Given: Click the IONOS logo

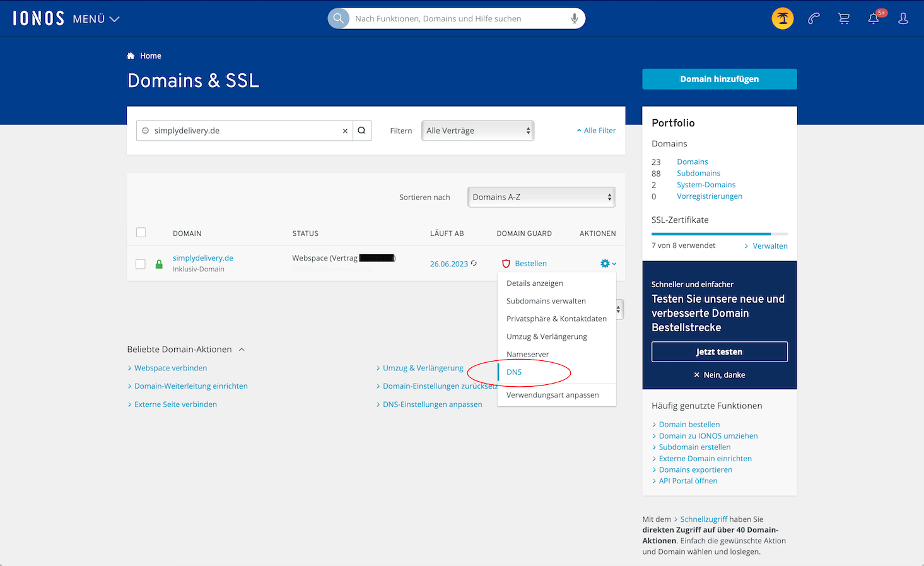Looking at the screenshot, I should [x=38, y=18].
